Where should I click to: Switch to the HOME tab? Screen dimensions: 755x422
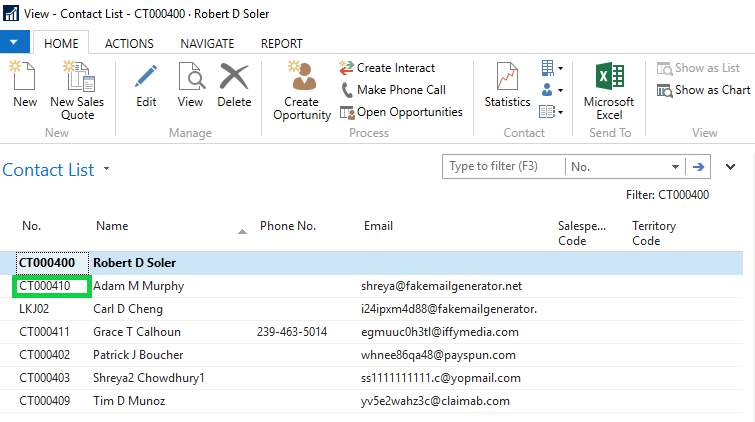pos(61,43)
